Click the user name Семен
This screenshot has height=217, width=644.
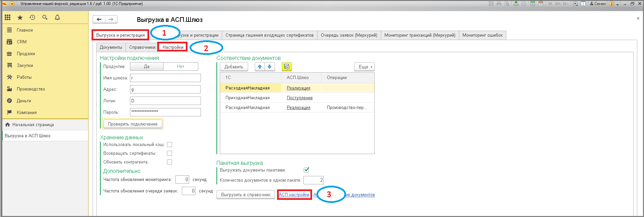(598, 4)
